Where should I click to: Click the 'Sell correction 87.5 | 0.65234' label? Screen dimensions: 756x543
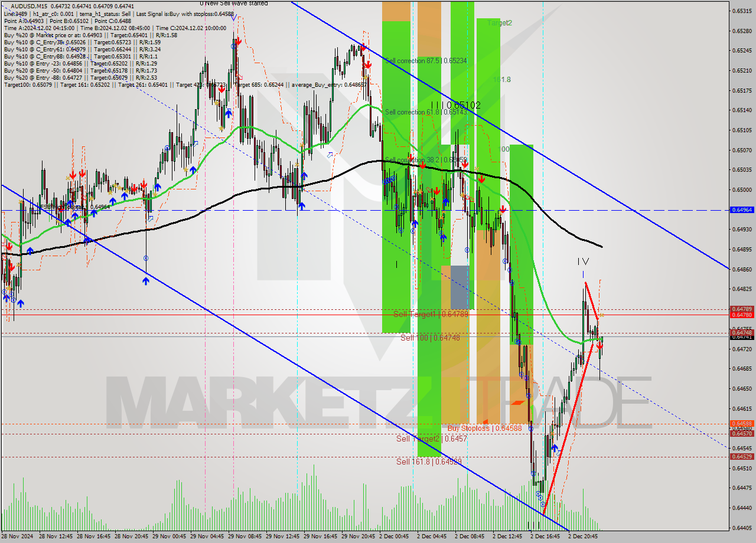(x=426, y=60)
